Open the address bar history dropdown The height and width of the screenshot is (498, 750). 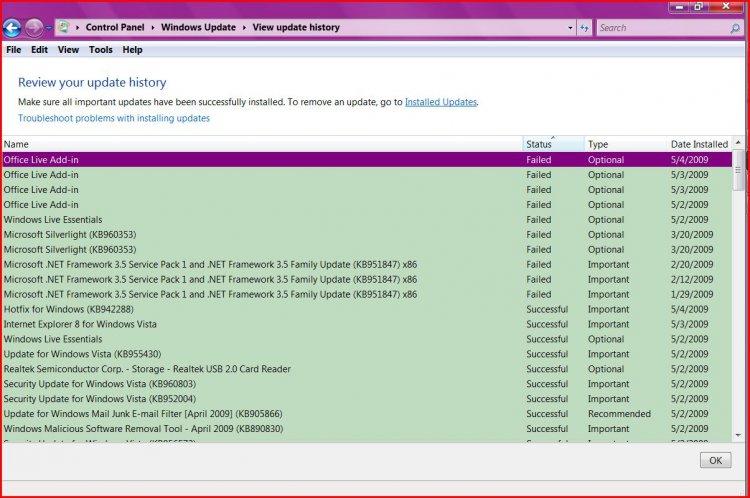pyautogui.click(x=570, y=28)
